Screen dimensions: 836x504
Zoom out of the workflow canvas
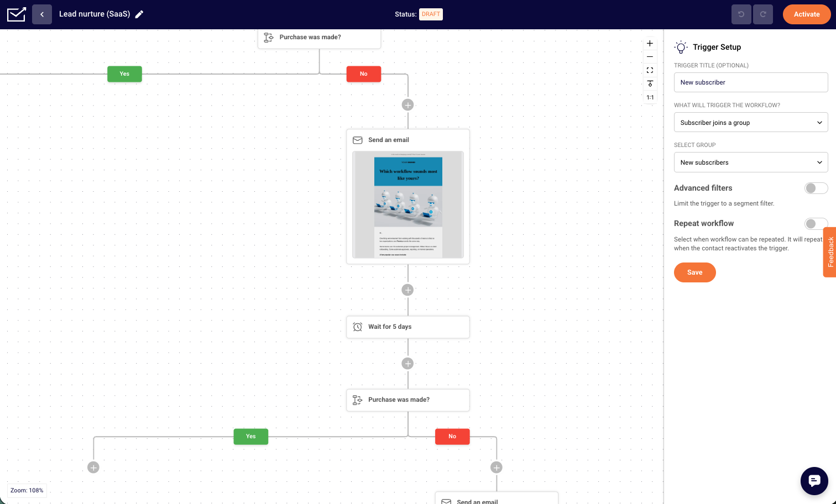(650, 57)
